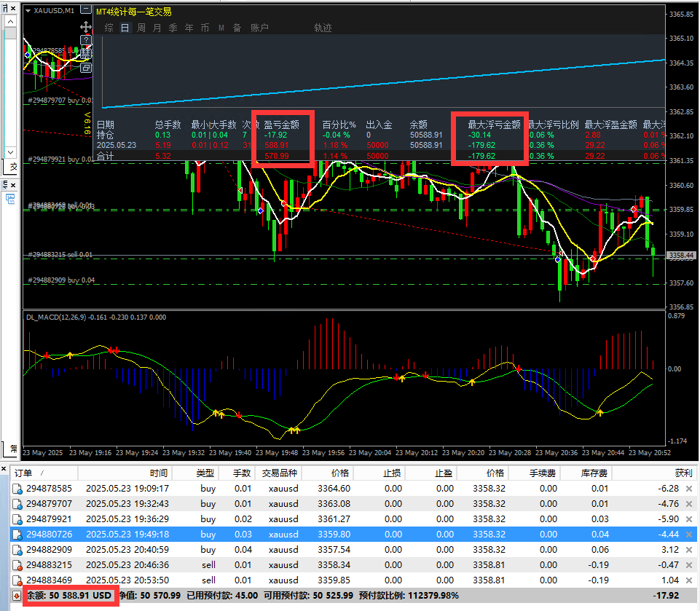700x611 pixels.
Task: Close the left navigator panel X
Action: tap(13, 9)
